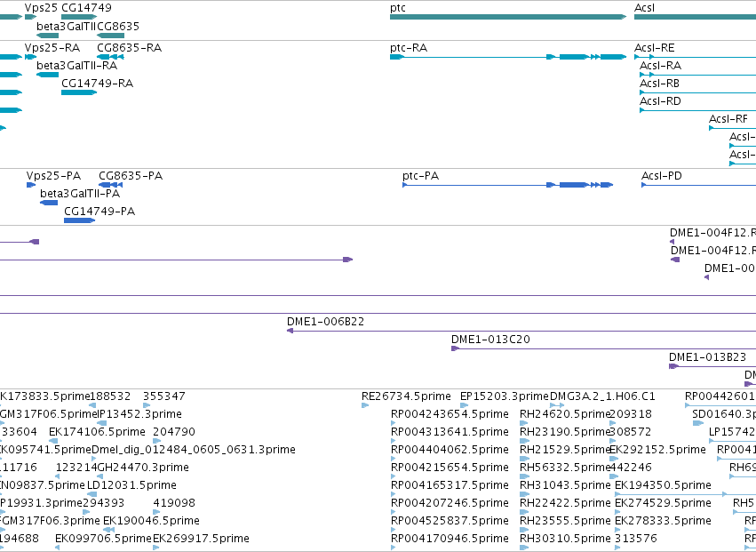Click the CG14749 gene arrow
756x552 pixels.
(79, 17)
